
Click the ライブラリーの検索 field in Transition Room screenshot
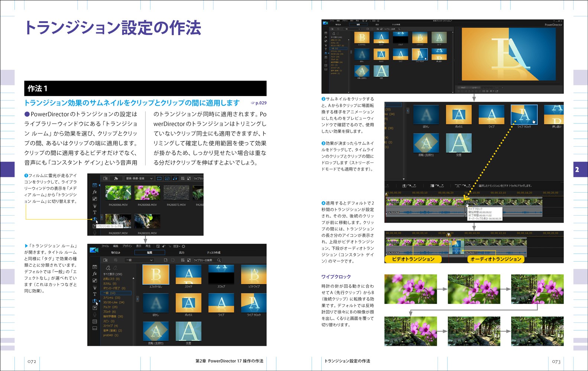[x=207, y=260]
